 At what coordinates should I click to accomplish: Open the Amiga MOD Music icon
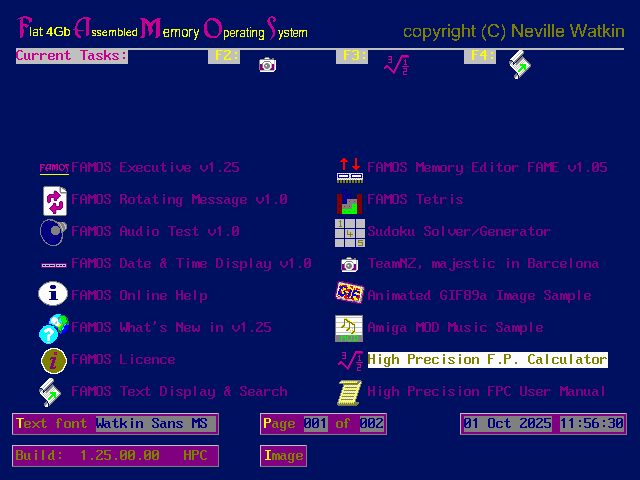point(349,327)
